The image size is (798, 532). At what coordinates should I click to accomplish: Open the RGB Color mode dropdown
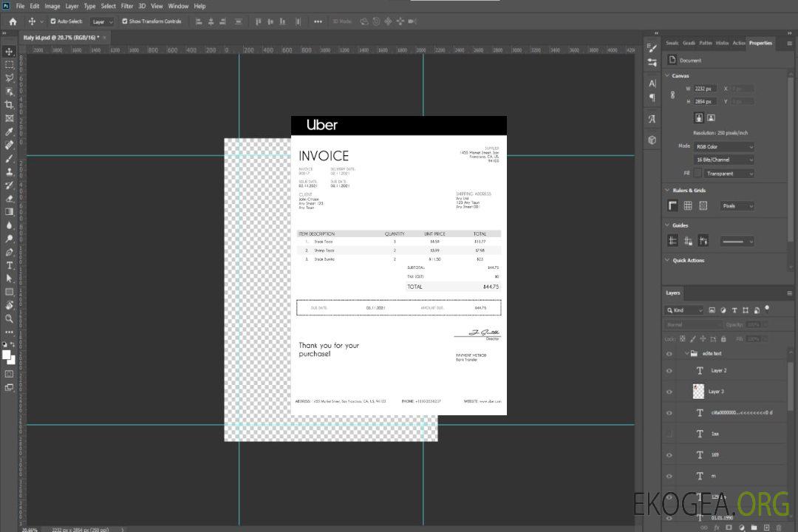click(x=724, y=146)
